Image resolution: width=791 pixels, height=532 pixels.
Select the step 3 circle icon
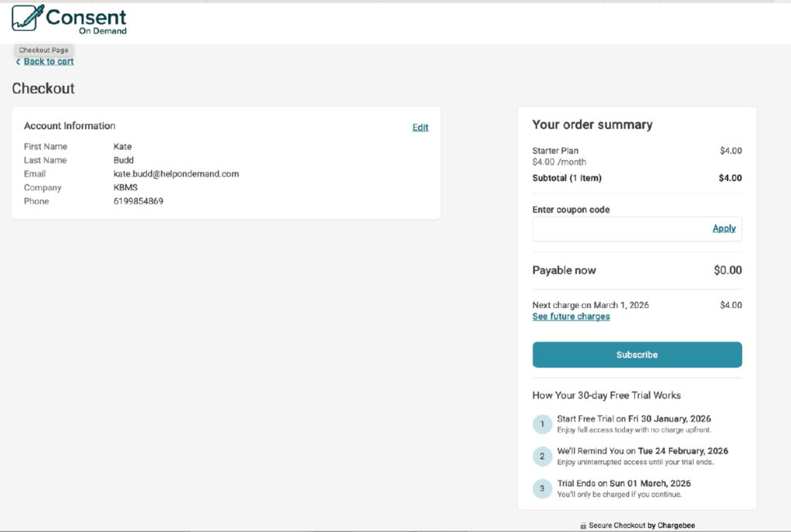542,489
